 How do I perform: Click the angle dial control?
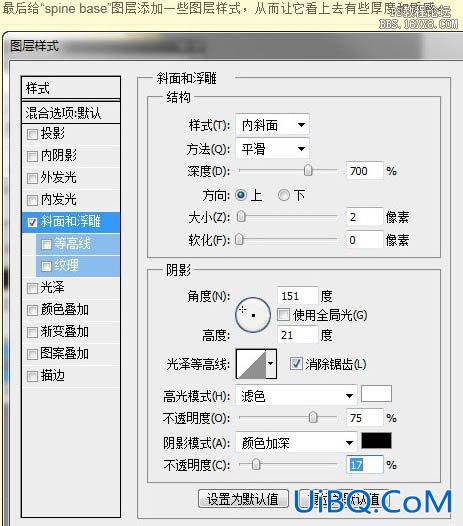(x=253, y=315)
